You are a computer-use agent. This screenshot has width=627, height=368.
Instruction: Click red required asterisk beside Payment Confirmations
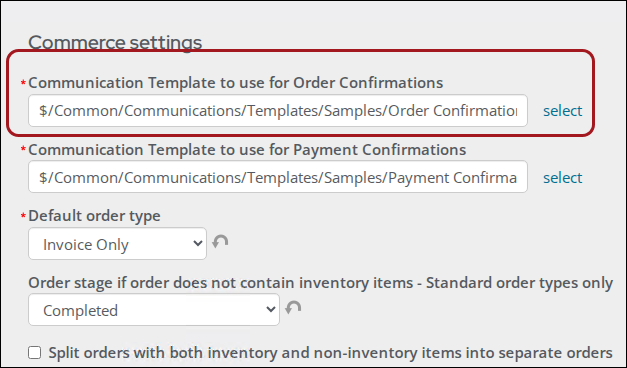(x=23, y=150)
